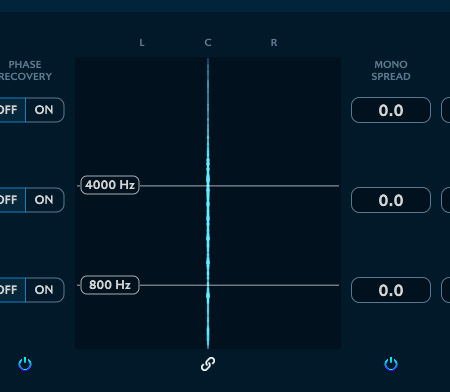Click the bottom band Mono Spread value
Viewport: 450px width, 392px height.
pos(391,290)
